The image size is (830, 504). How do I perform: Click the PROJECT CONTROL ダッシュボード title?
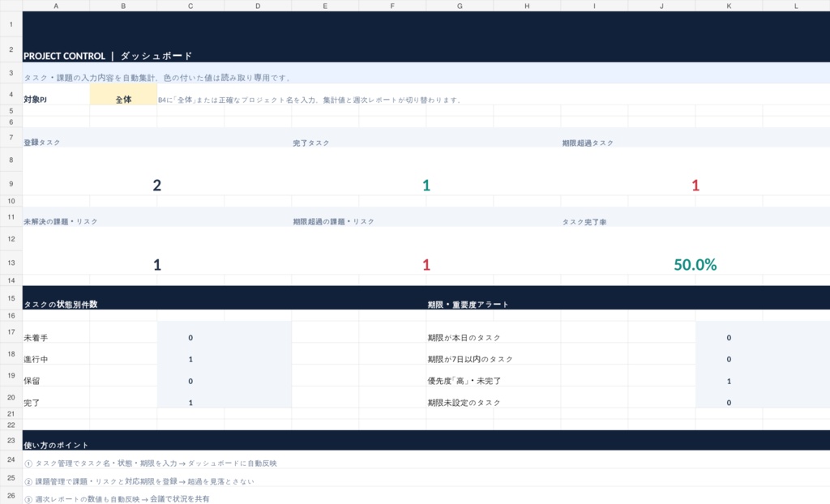click(x=108, y=56)
